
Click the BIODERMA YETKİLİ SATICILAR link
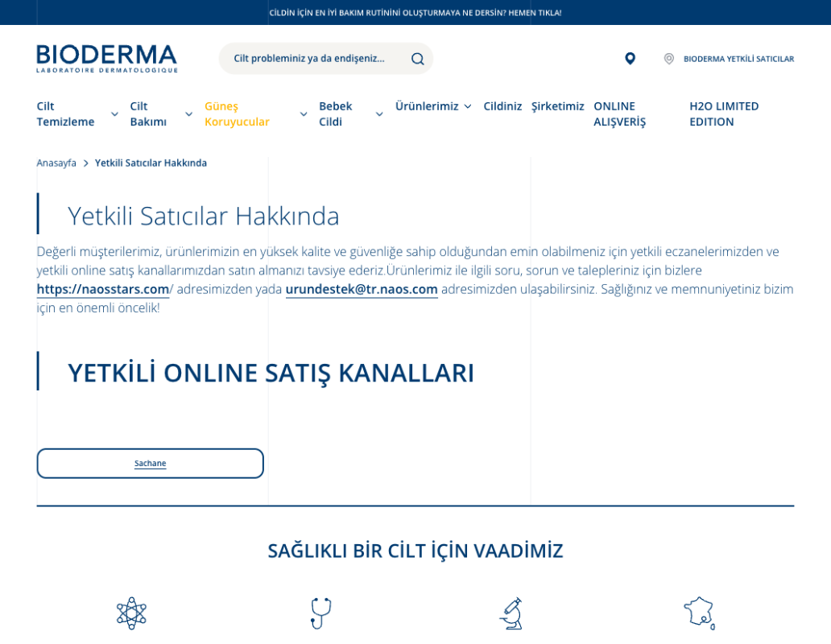738,59
